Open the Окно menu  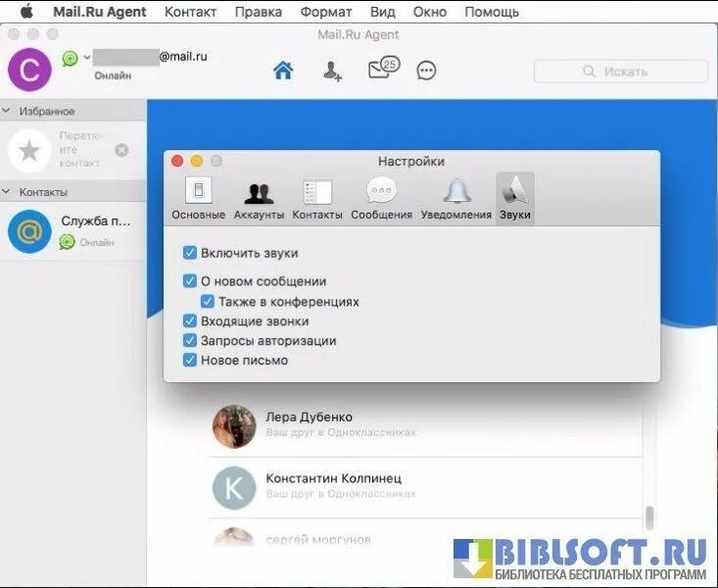[429, 12]
